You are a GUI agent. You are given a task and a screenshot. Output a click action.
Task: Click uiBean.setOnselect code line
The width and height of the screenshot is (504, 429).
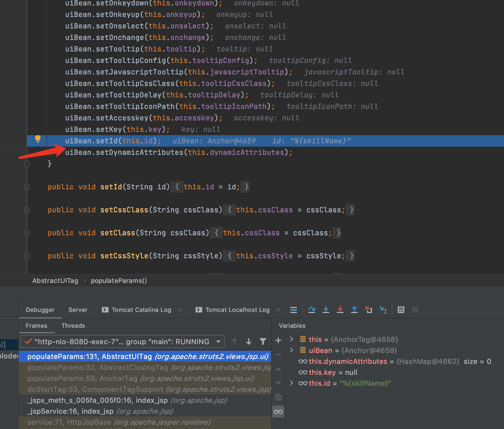(139, 26)
